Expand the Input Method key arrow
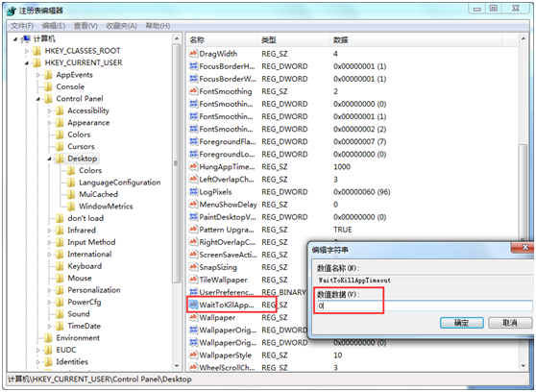536x392 pixels. click(49, 243)
